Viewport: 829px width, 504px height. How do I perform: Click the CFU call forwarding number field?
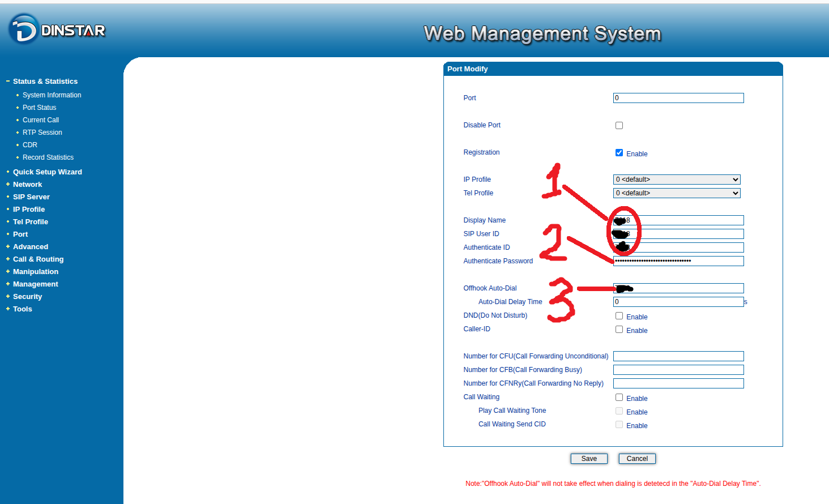pyautogui.click(x=678, y=356)
